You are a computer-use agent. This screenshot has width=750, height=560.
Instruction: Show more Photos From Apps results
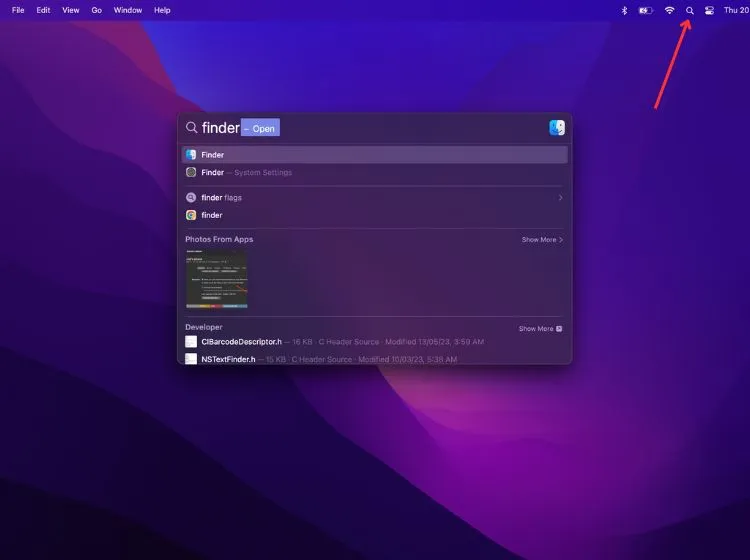point(542,240)
